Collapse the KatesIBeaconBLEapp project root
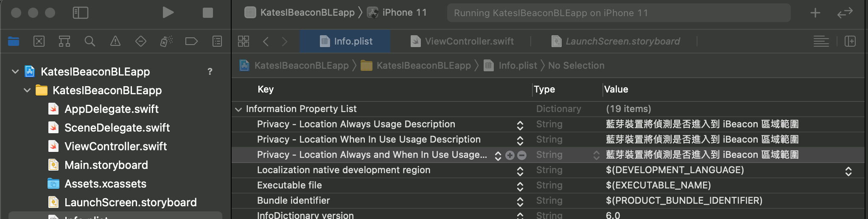The height and width of the screenshot is (219, 868). tap(15, 72)
